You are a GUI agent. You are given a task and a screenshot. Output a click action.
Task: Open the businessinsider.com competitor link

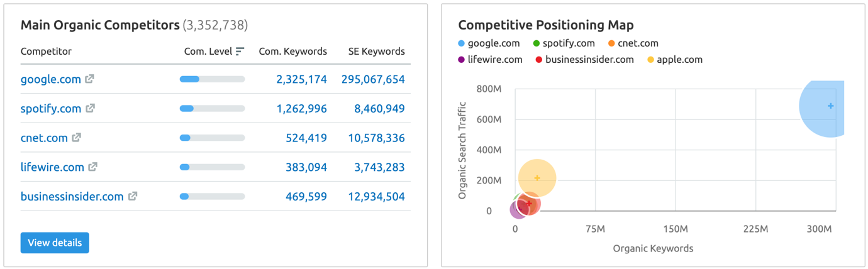[72, 197]
